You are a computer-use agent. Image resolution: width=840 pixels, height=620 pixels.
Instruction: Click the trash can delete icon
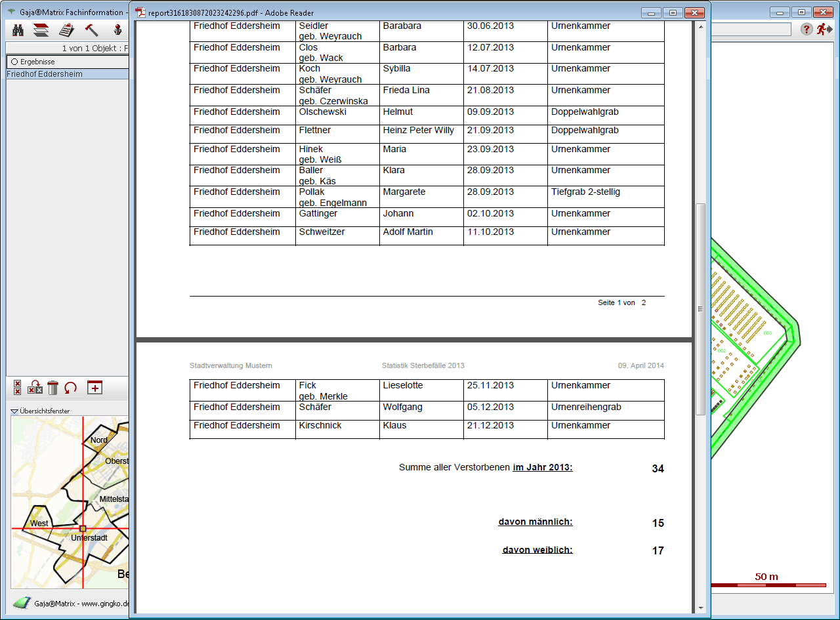tap(53, 388)
